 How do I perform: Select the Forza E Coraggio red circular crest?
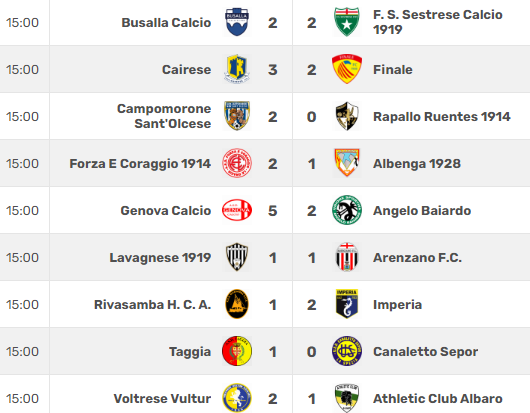pyautogui.click(x=237, y=163)
